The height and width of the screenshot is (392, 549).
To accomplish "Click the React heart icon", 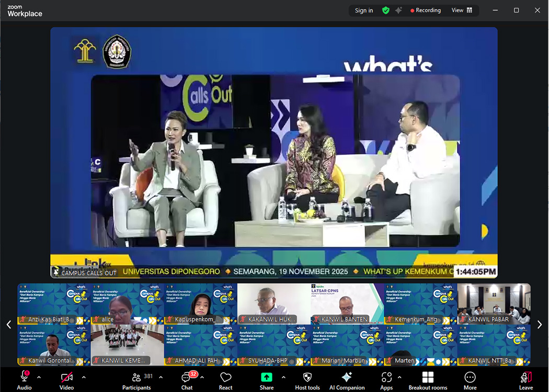I will click(x=226, y=380).
